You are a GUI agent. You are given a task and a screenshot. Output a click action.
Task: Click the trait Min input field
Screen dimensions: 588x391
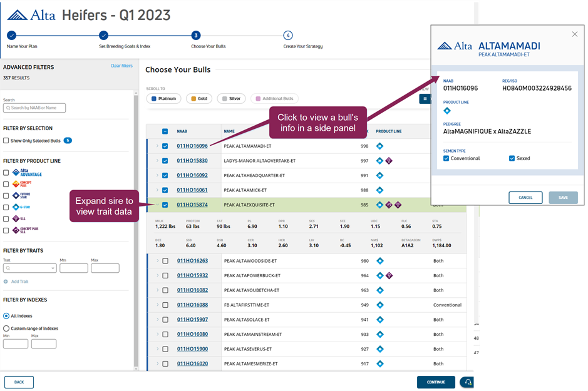click(x=74, y=268)
